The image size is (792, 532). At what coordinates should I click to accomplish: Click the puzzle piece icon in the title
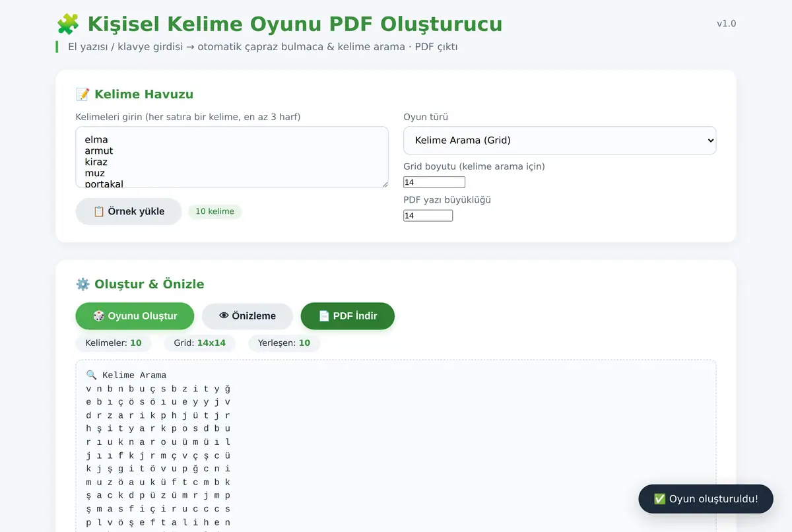click(x=68, y=24)
